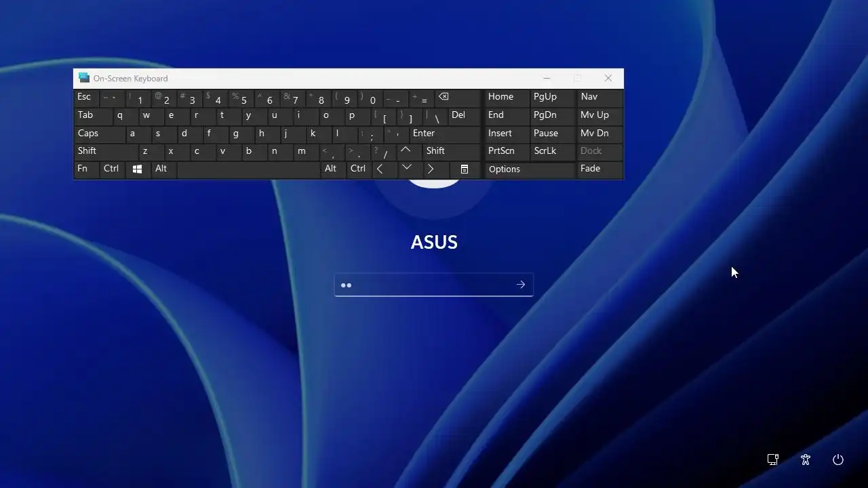The width and height of the screenshot is (868, 488).
Task: Open the Power icon on lock screen
Action: pos(838,460)
